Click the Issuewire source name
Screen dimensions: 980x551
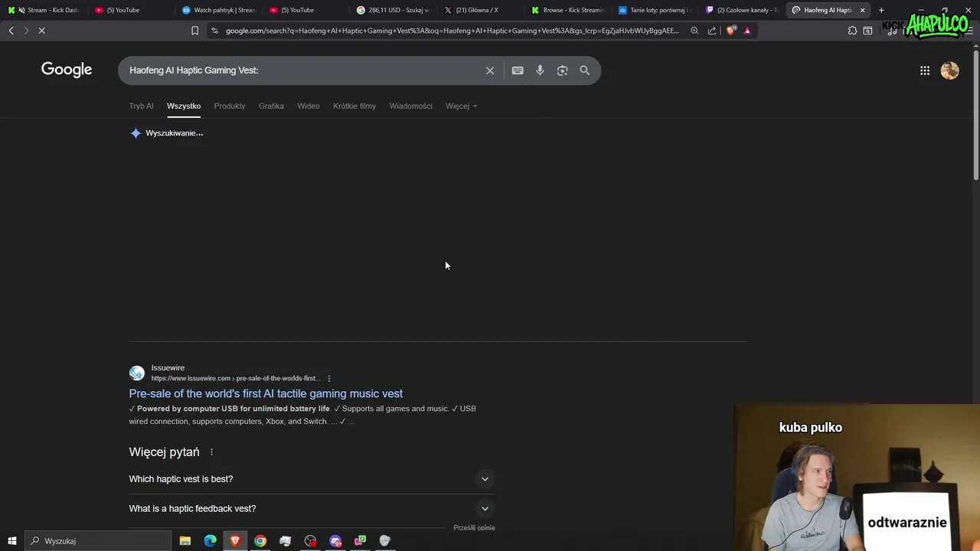168,368
